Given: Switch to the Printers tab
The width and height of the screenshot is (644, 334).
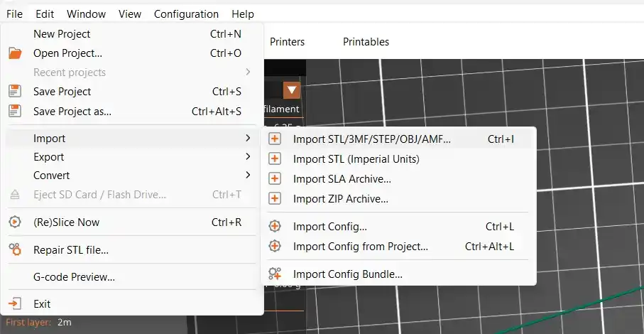Looking at the screenshot, I should pos(287,42).
